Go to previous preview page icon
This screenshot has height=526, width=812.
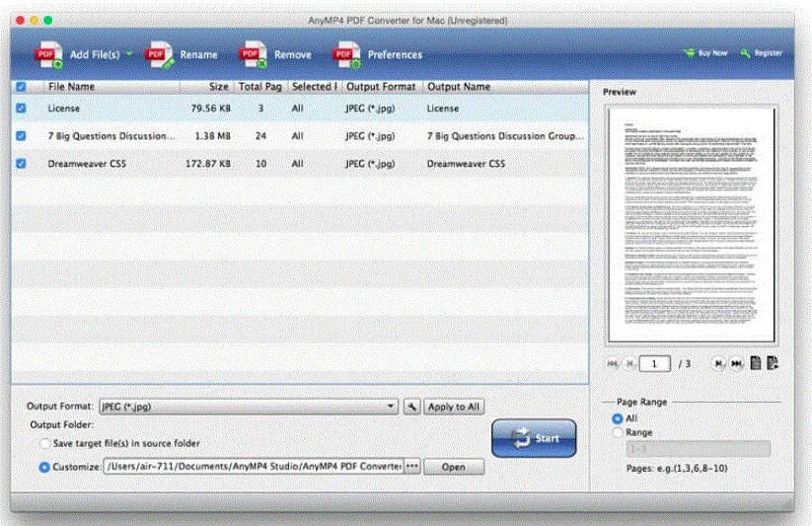(629, 364)
